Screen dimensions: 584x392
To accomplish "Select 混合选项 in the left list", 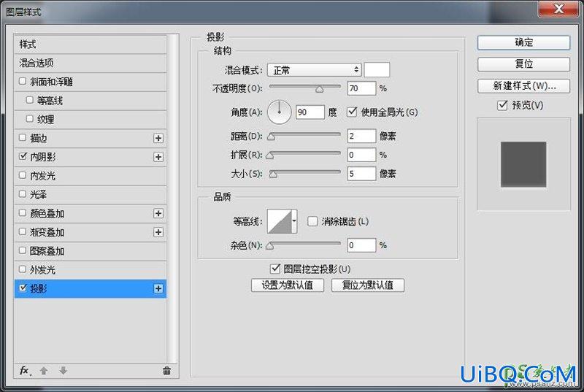I will click(x=90, y=63).
